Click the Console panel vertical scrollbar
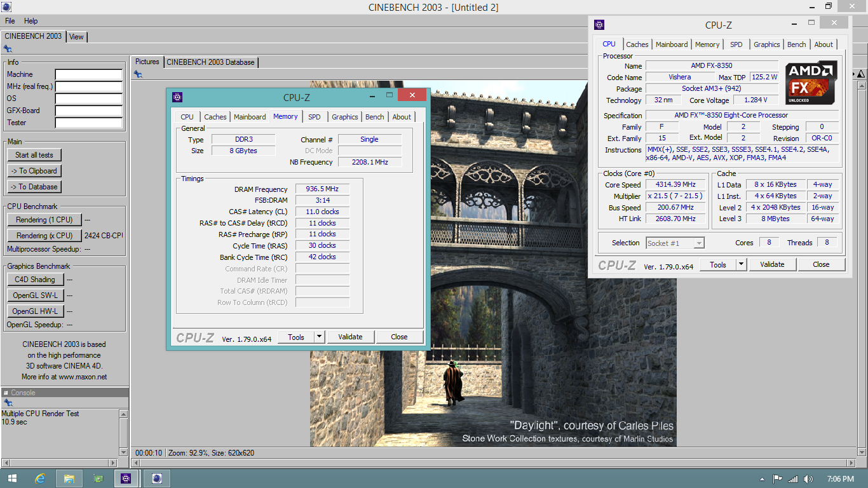The width and height of the screenshot is (868, 488). click(123, 432)
